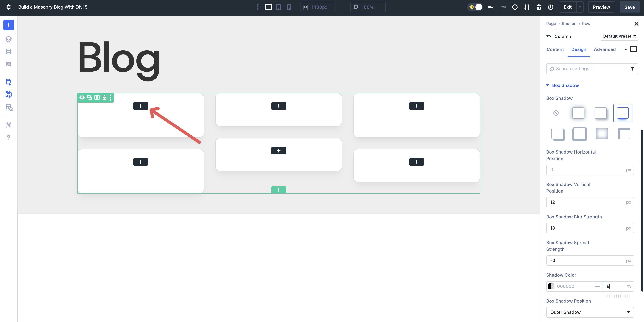
Task: Select the tablet responsive preview icon
Action: 279,7
